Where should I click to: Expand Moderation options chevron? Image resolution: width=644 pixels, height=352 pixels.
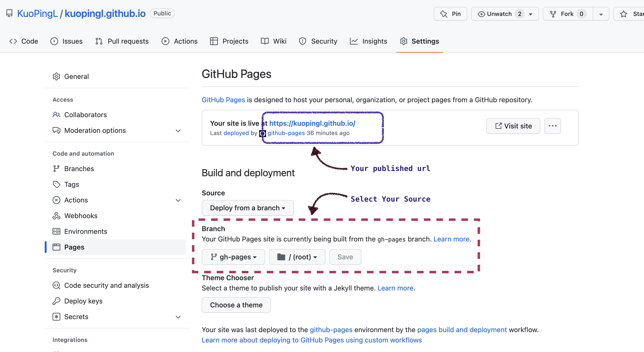pos(178,131)
